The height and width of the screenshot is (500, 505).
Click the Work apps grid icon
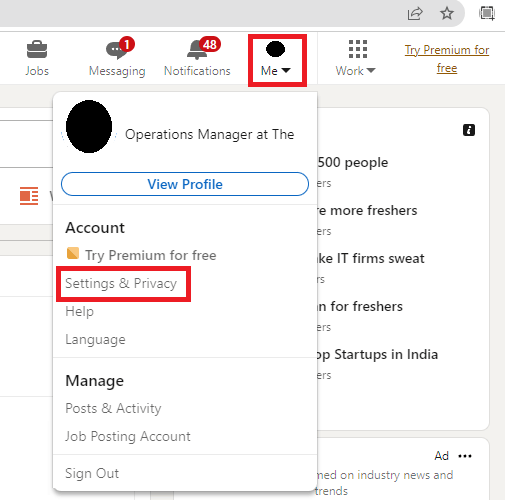[x=358, y=49]
